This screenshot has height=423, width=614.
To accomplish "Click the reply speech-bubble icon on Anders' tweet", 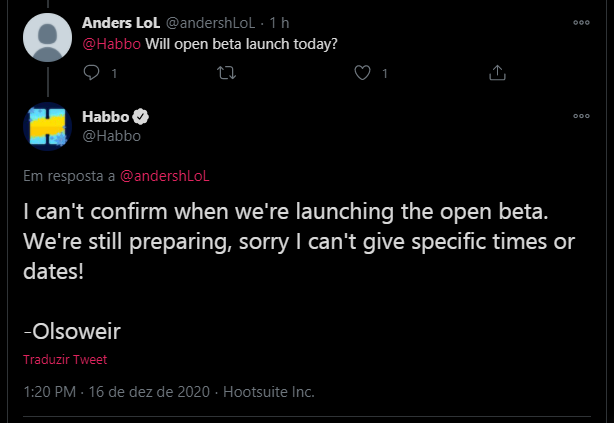I will 92,72.
